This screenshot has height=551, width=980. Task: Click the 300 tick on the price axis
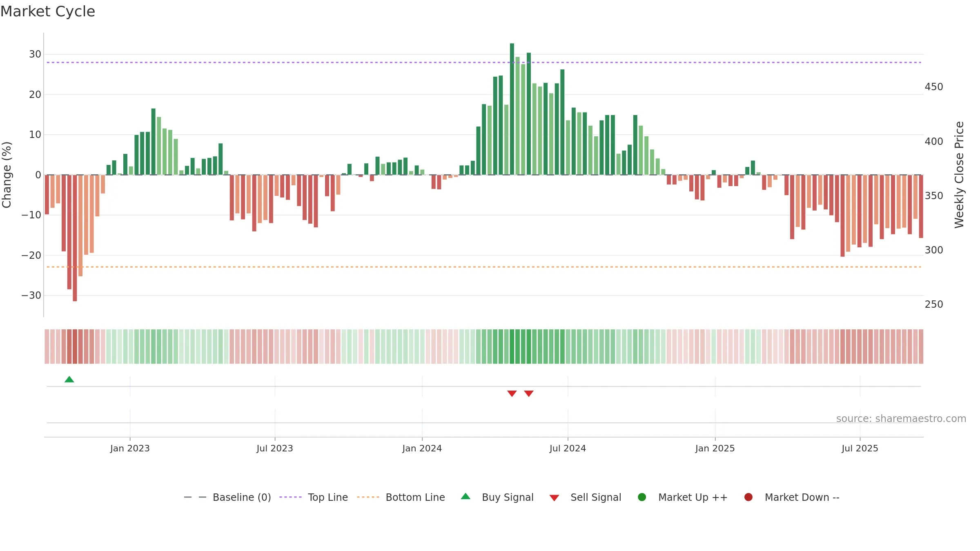934,250
